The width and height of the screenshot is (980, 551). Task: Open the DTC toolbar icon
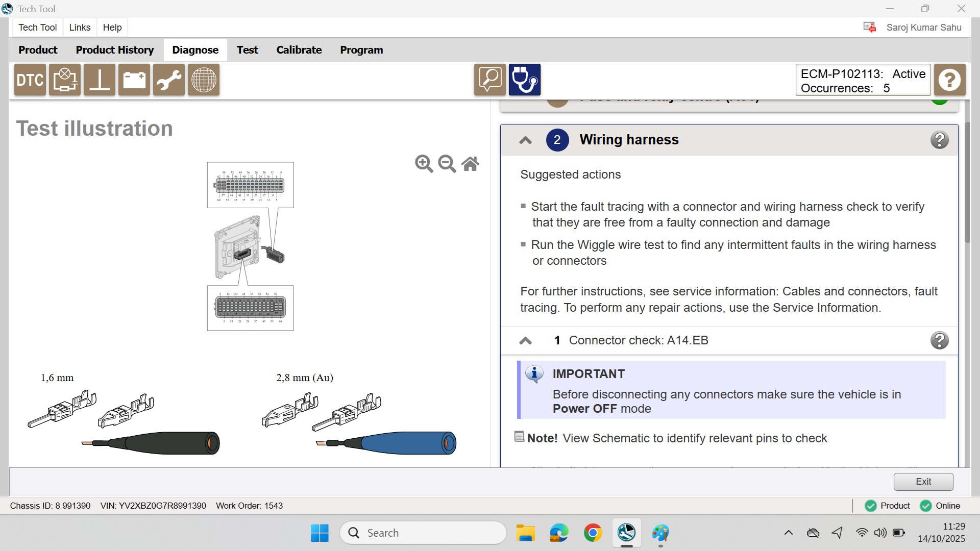[x=30, y=80]
